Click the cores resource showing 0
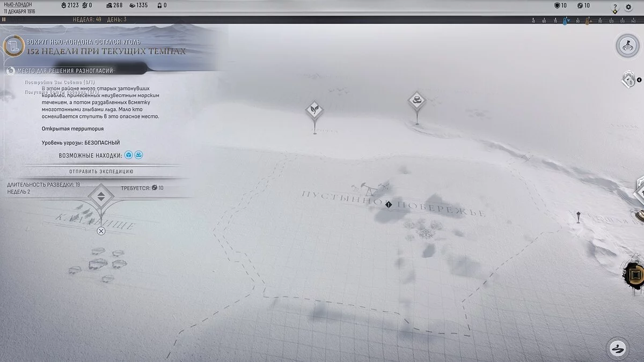This screenshot has width=644, height=362. pos(161,5)
